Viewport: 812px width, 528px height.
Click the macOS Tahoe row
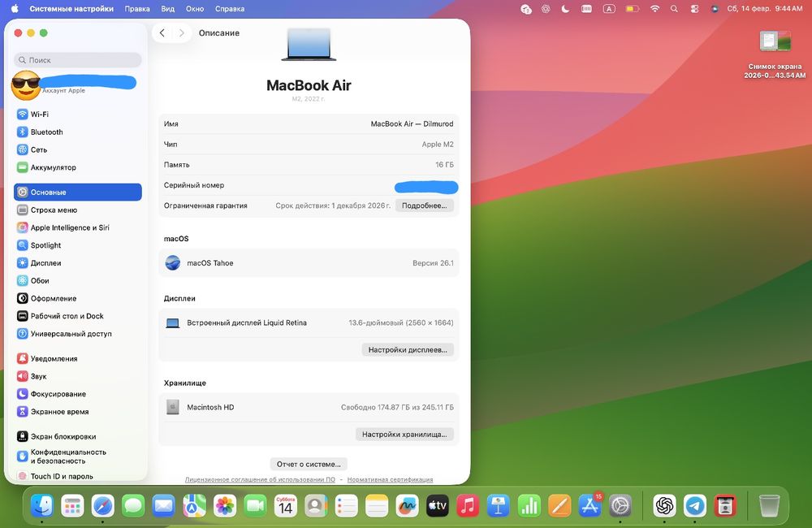coord(309,262)
